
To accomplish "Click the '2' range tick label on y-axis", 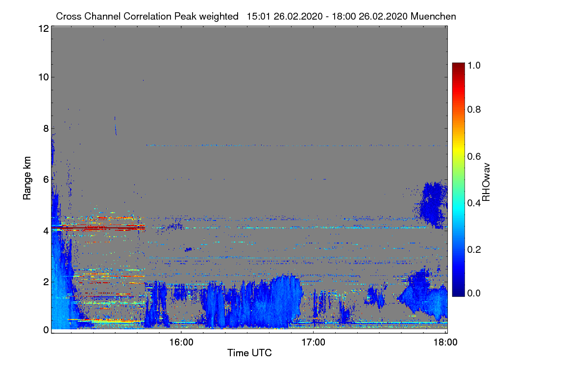I will tap(46, 282).
